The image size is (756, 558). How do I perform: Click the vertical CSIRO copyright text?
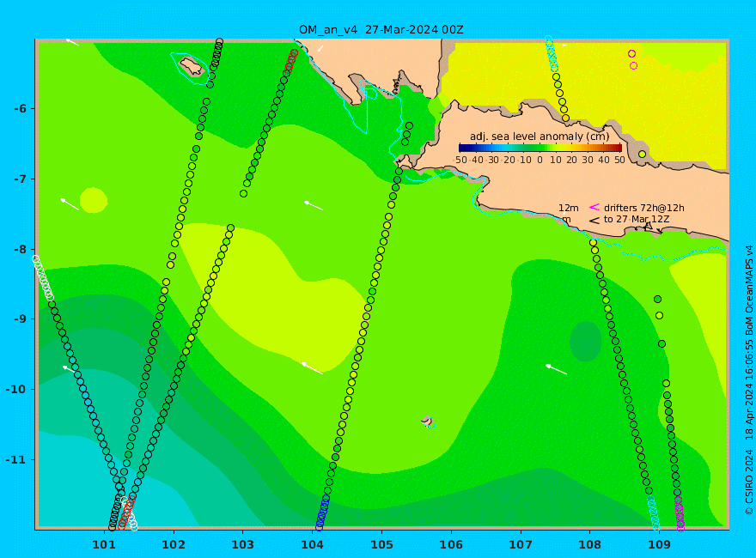(749, 380)
